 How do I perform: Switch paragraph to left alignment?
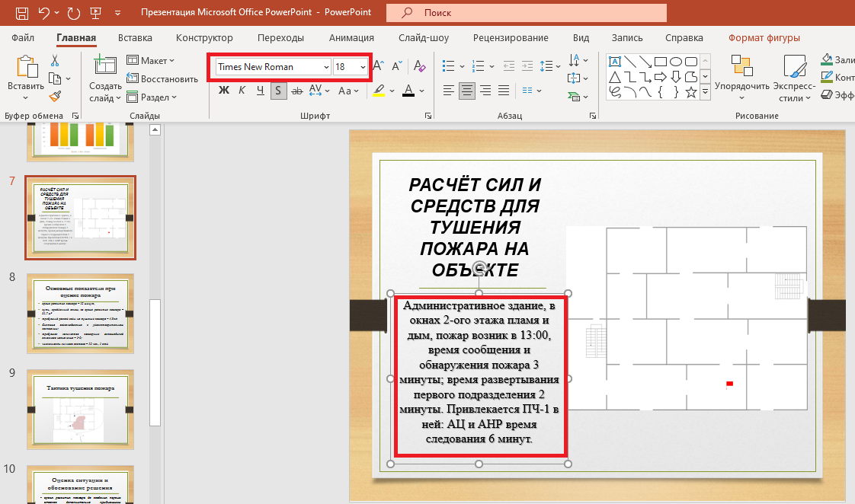[x=448, y=90]
